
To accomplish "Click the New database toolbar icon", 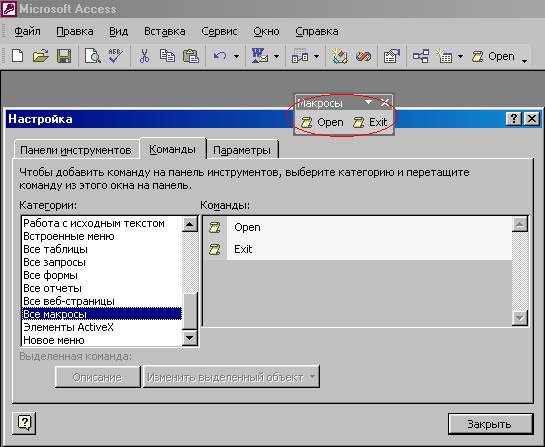I will (17, 56).
